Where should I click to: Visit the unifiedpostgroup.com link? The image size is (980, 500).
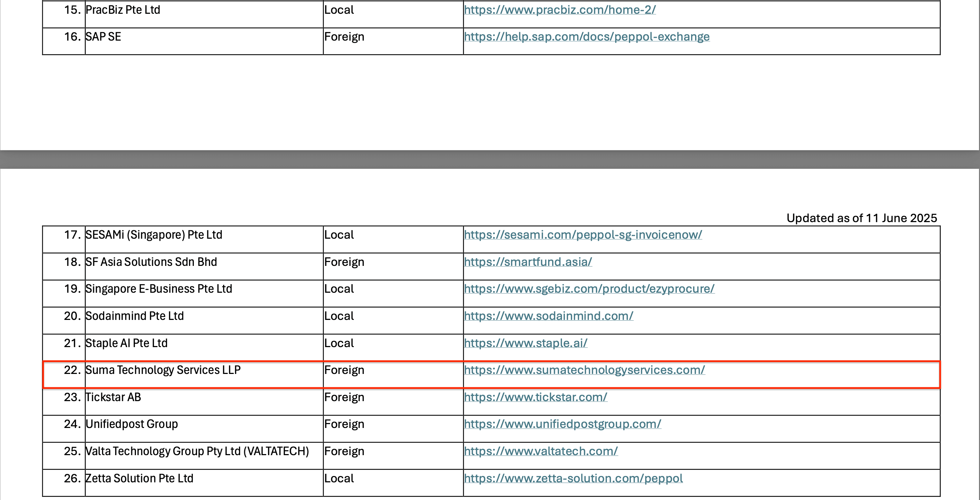coord(562,424)
